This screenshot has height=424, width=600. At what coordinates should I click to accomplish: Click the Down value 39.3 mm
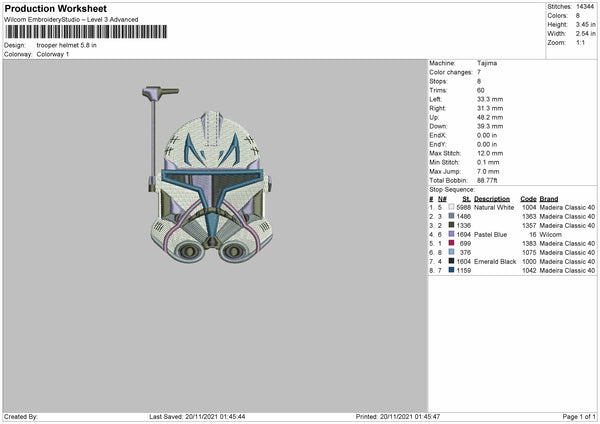coord(490,126)
